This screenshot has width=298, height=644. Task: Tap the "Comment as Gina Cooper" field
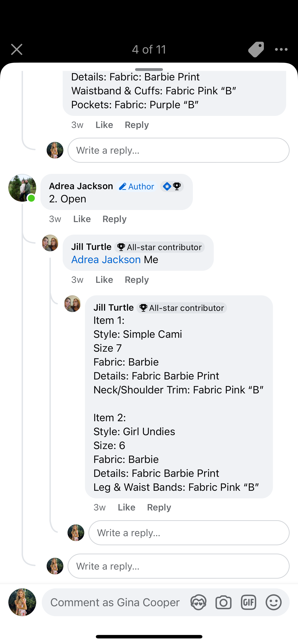pos(115,602)
